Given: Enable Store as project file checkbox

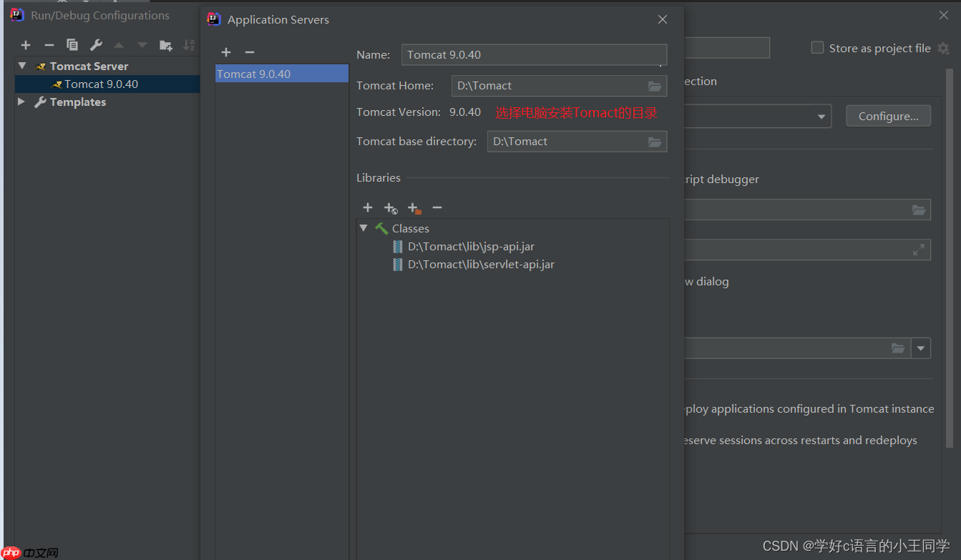Looking at the screenshot, I should 817,48.
